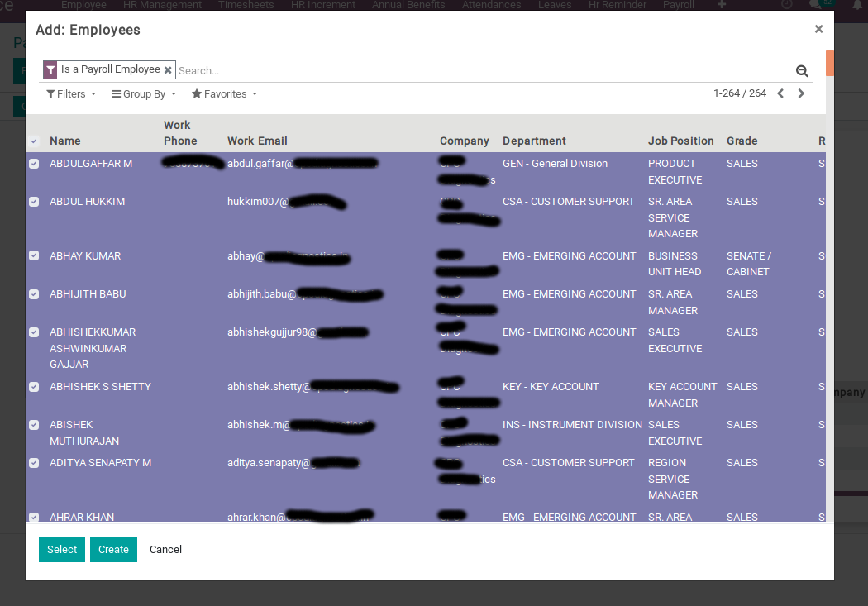Screen dimensions: 868x606
Task: Uncheck the ABHAY KUMAR row checkbox
Action: pos(34,256)
